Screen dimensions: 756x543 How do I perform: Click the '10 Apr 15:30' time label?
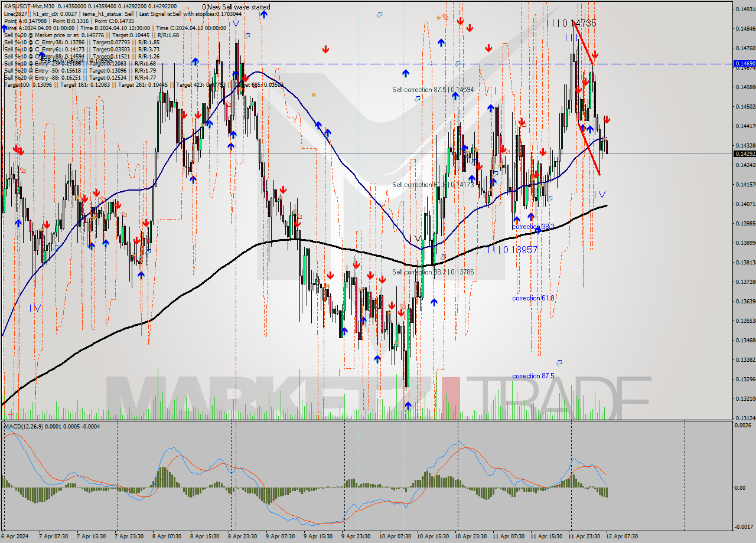tap(433, 537)
